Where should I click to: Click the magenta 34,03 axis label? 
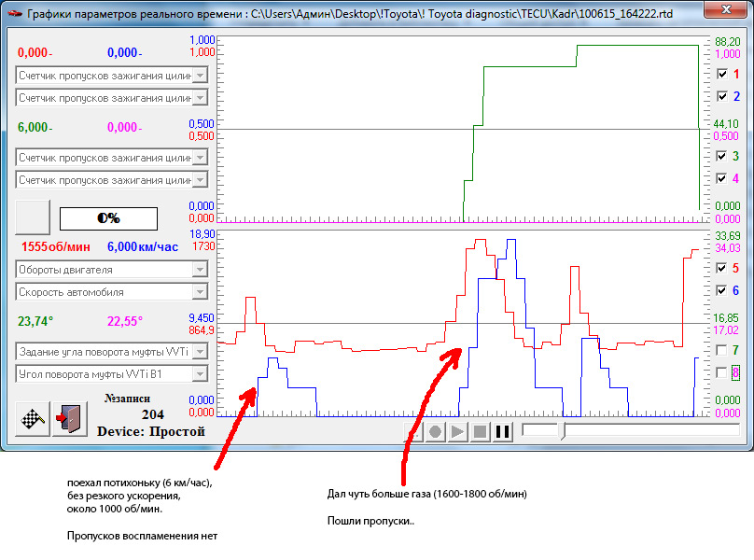(728, 247)
